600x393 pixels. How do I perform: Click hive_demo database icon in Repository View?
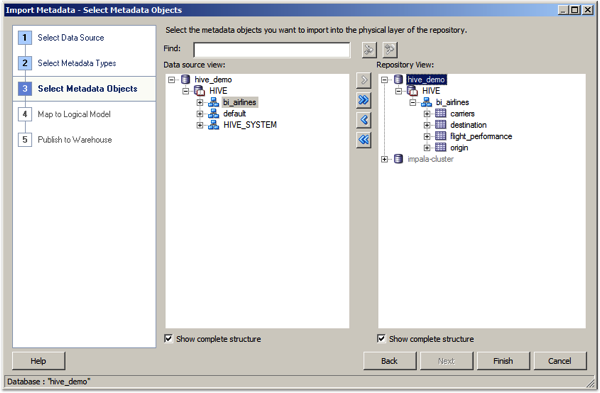click(x=398, y=80)
